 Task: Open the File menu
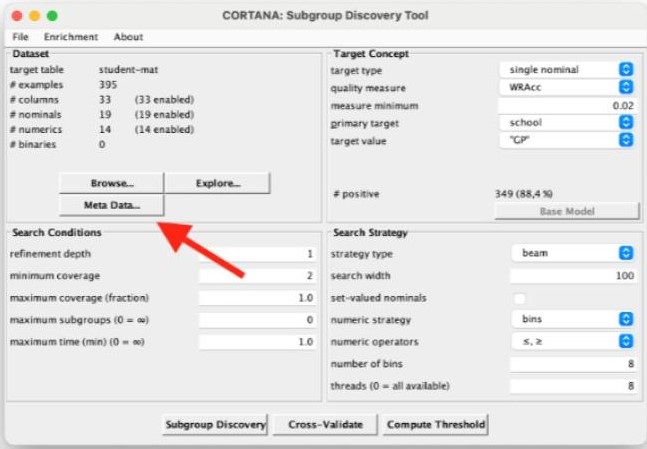tap(20, 37)
